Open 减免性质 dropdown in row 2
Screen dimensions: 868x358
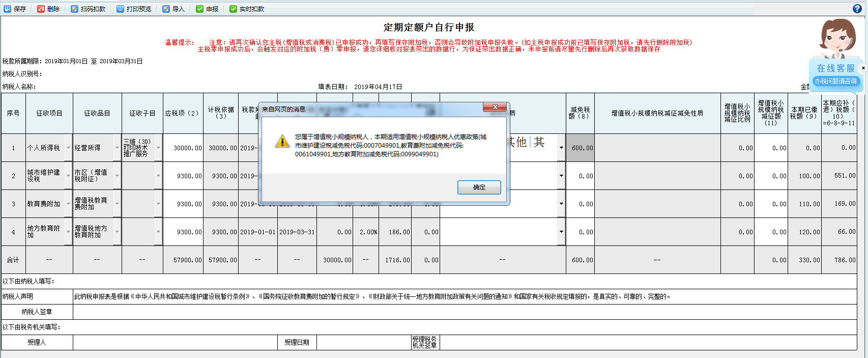(x=561, y=176)
